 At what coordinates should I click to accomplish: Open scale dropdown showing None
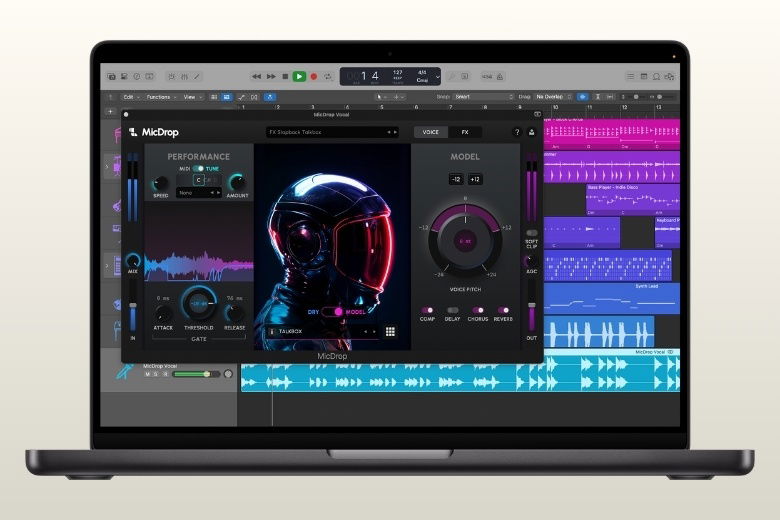coord(199,193)
